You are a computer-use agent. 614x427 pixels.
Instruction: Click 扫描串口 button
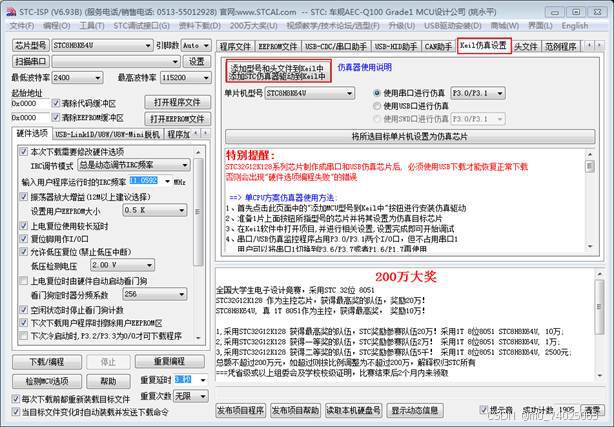tap(31, 62)
